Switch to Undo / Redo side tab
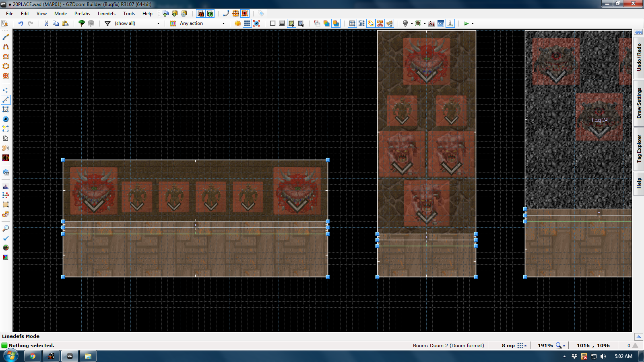This screenshot has height=362, width=644. [639, 57]
